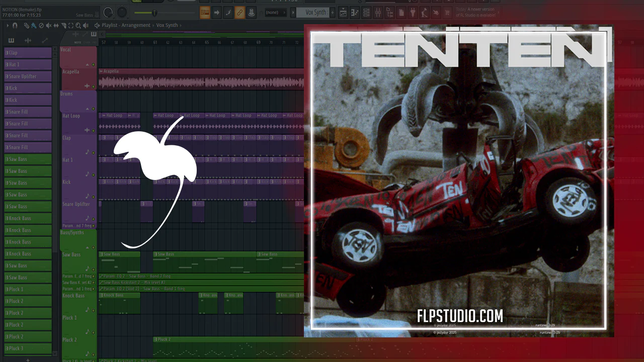This screenshot has height=362, width=644.
Task: Show audio clips using the picker's waveform icon
Action: tap(28, 40)
